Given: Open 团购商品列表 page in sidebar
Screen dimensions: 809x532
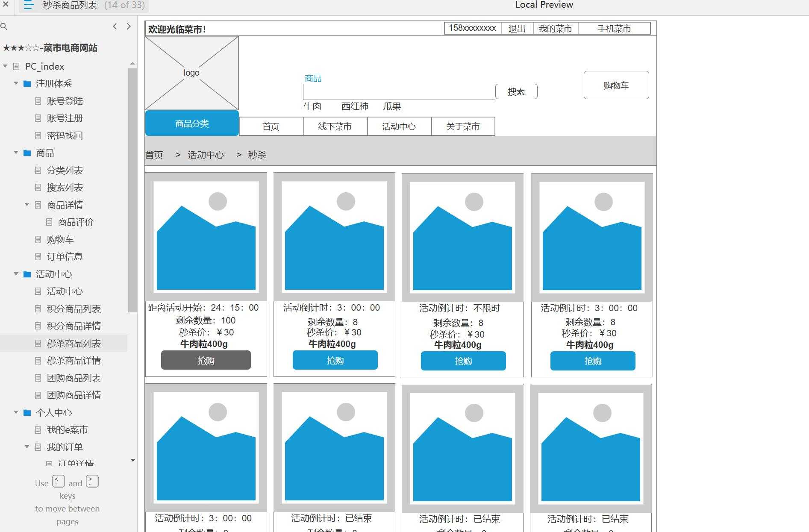Looking at the screenshot, I should point(74,378).
